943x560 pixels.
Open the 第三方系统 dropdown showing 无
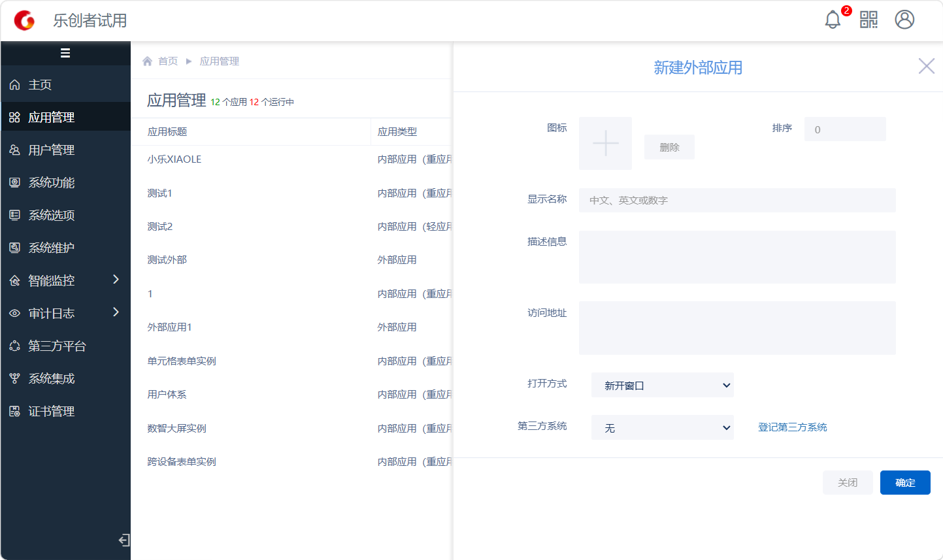point(663,427)
